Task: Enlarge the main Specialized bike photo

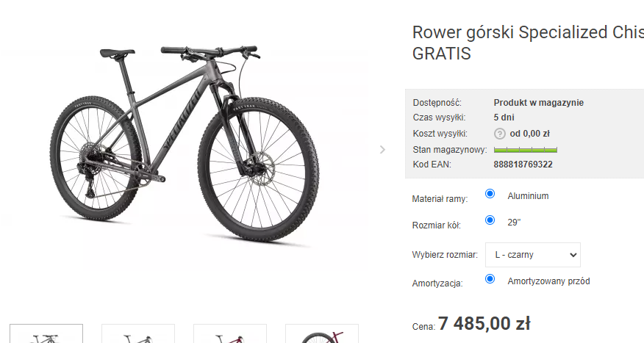Action: coord(185,144)
